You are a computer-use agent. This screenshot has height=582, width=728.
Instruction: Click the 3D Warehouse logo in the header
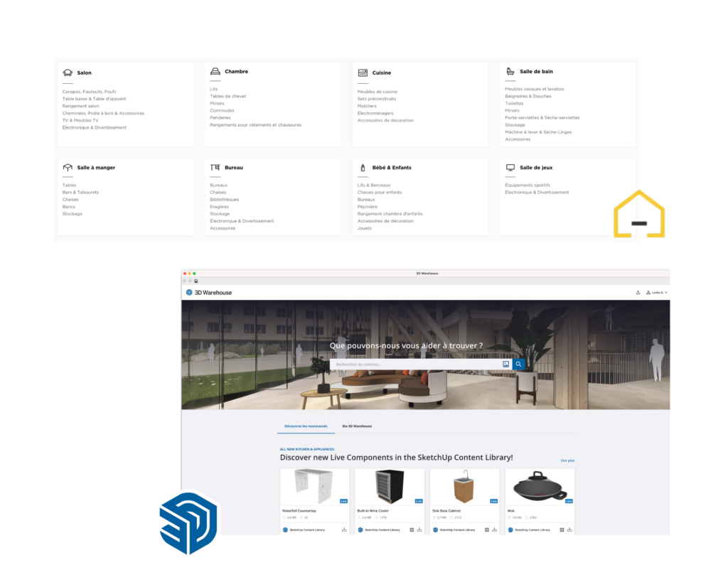click(209, 292)
